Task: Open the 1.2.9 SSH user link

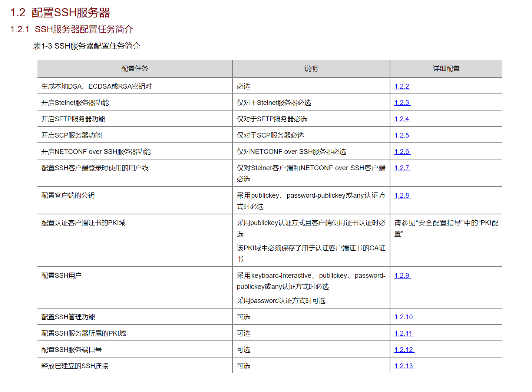Action: point(402,276)
